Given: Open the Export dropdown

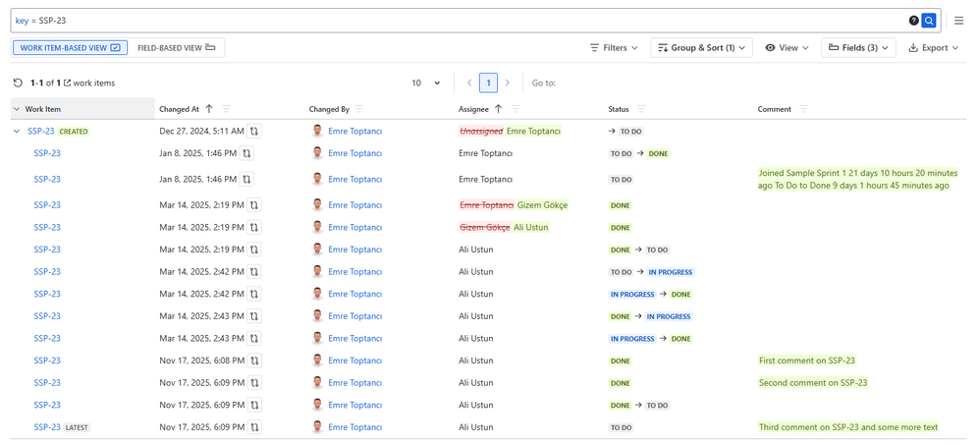Looking at the screenshot, I should click(933, 47).
